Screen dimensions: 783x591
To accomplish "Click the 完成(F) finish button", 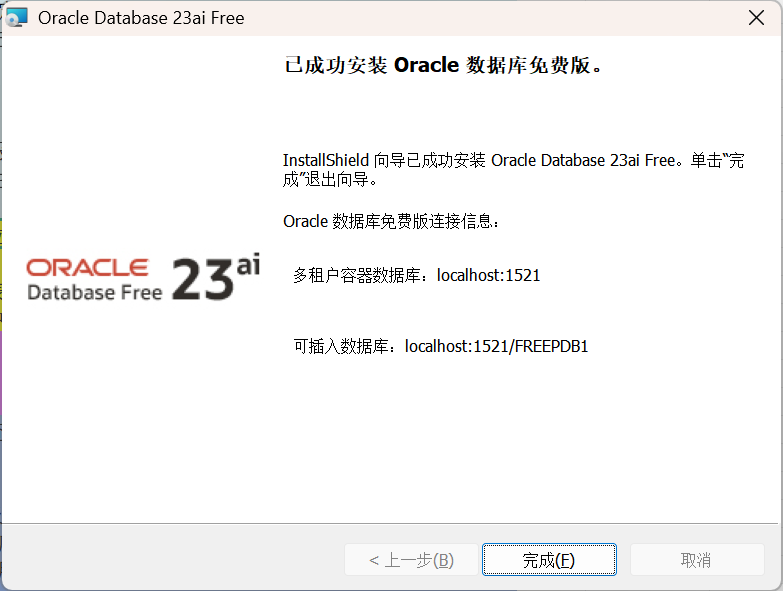I will (549, 560).
